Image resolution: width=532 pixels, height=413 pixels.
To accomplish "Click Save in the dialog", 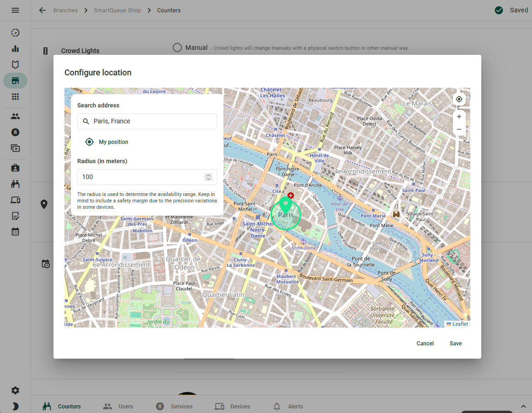I will (x=455, y=344).
